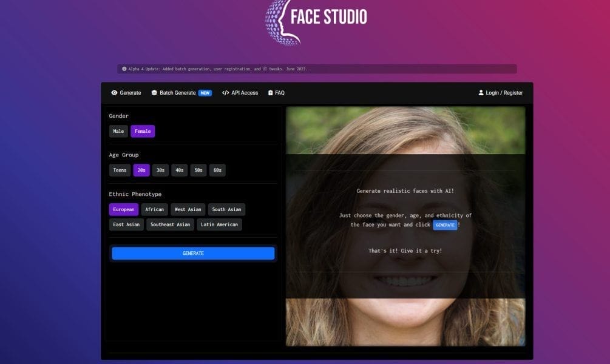
Task: Click the small GENERATE badge inside the instructions
Action: click(445, 224)
